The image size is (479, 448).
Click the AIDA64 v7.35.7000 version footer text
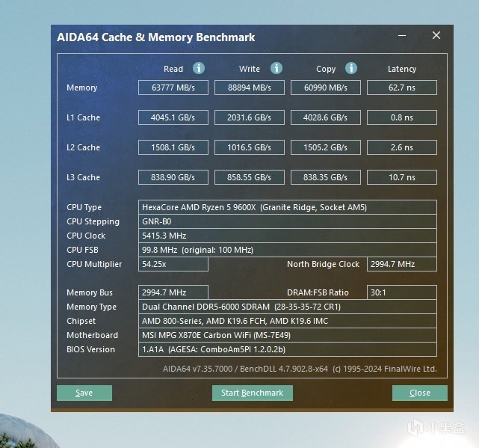click(x=300, y=369)
